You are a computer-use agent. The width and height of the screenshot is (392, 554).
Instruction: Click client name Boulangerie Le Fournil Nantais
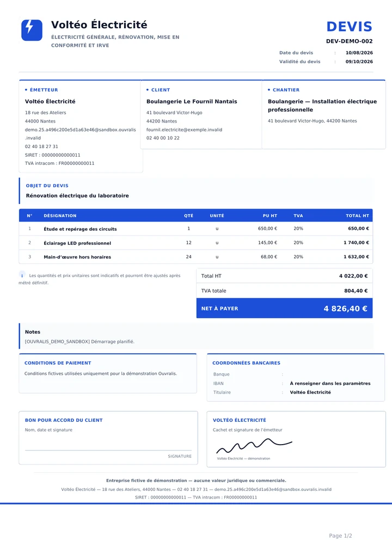point(192,101)
